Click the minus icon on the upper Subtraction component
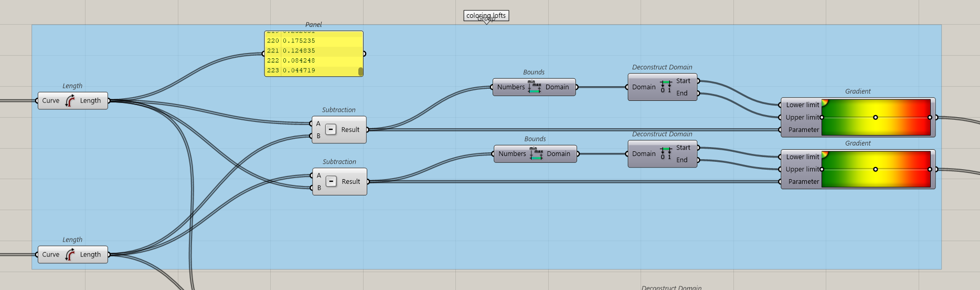The width and height of the screenshot is (980, 290). [331, 129]
